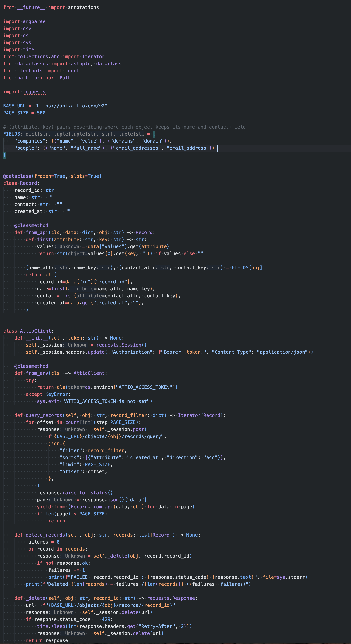
Task: Click 'if response.status_code == 429:' condition
Action: tap(69, 619)
